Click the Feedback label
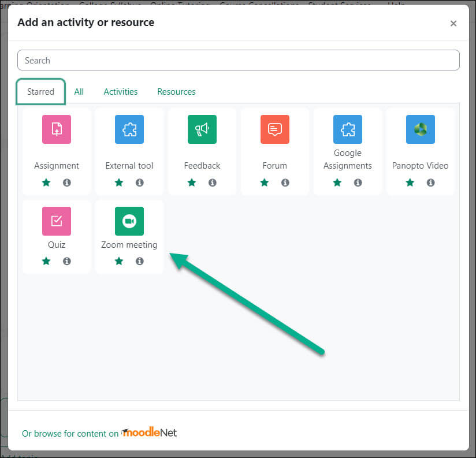This screenshot has width=476, height=458. coord(202,166)
